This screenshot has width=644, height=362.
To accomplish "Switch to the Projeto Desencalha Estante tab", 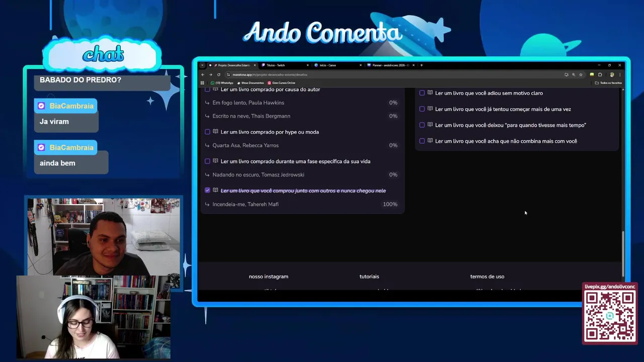I will [x=232, y=65].
